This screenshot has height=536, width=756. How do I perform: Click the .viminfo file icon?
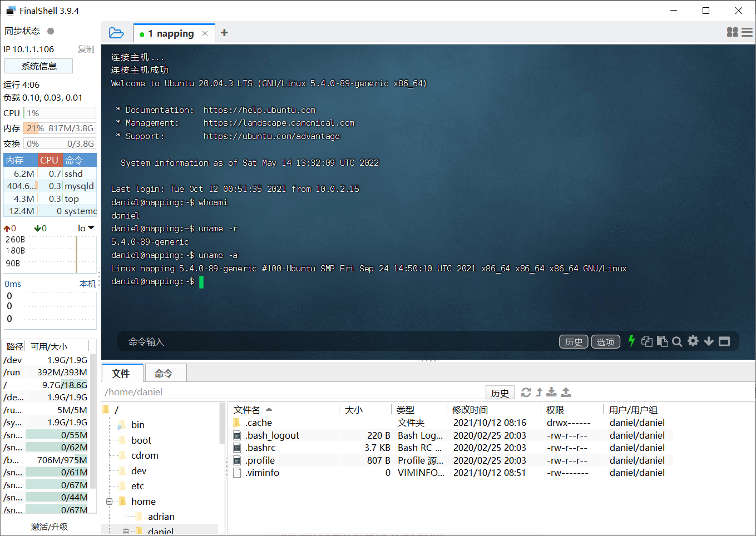[237, 473]
